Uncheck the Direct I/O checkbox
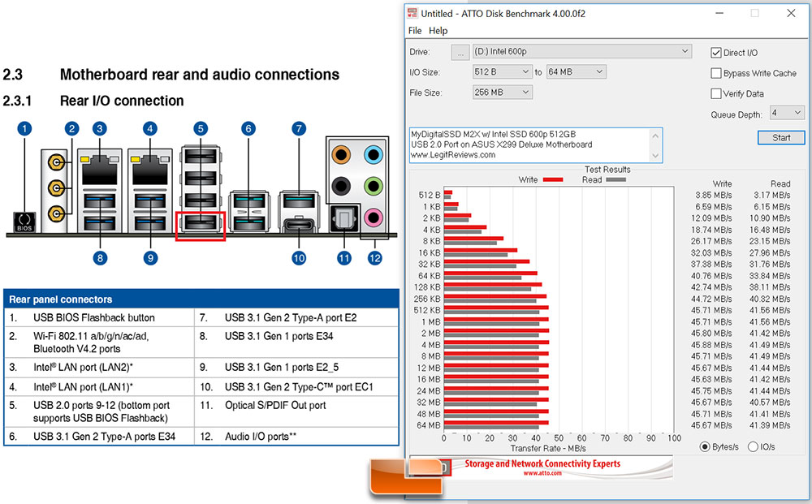Image resolution: width=812 pixels, height=504 pixels. [716, 53]
